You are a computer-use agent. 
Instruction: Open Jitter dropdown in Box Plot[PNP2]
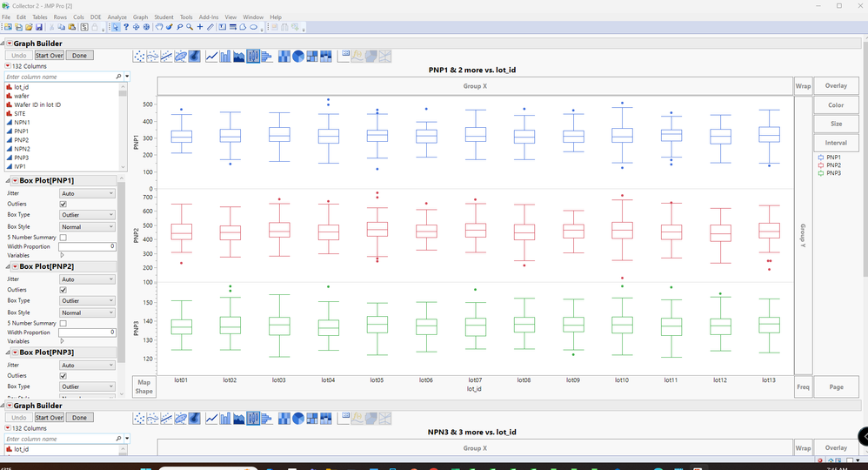[87, 279]
